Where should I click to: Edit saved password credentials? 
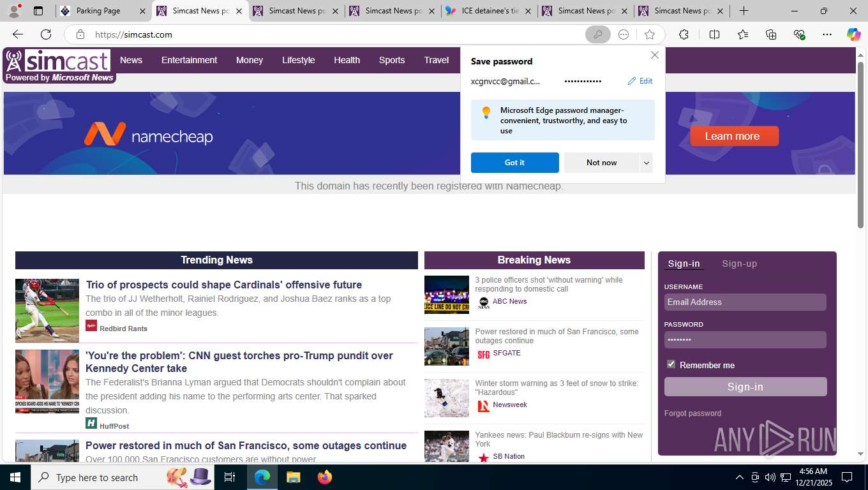tap(640, 81)
